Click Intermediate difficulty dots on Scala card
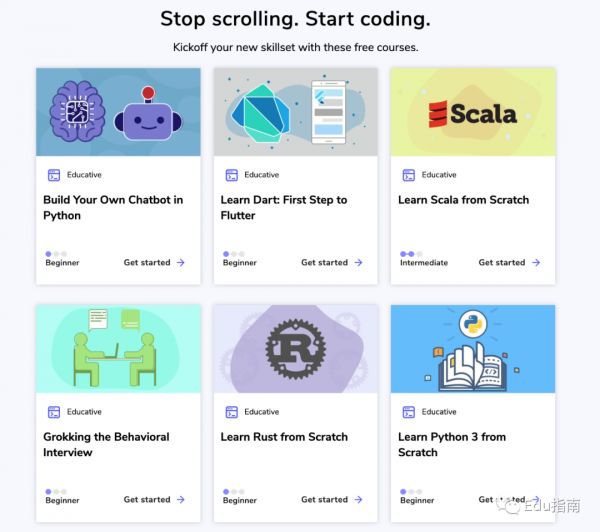Viewport: 600px width, 532px height. pos(408,254)
